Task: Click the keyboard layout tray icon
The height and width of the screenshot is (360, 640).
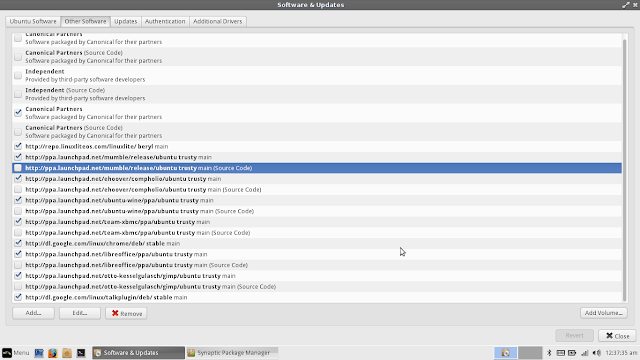Action: pyautogui.click(x=561, y=353)
